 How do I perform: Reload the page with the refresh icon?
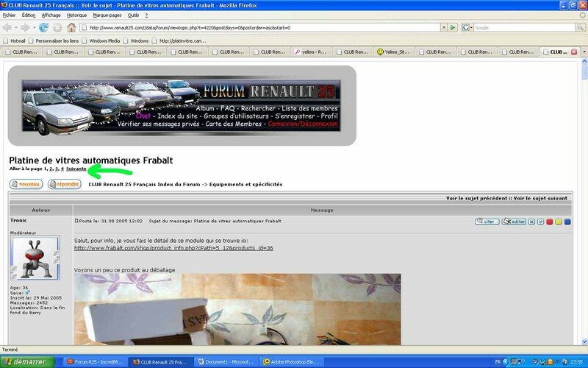pos(43,27)
